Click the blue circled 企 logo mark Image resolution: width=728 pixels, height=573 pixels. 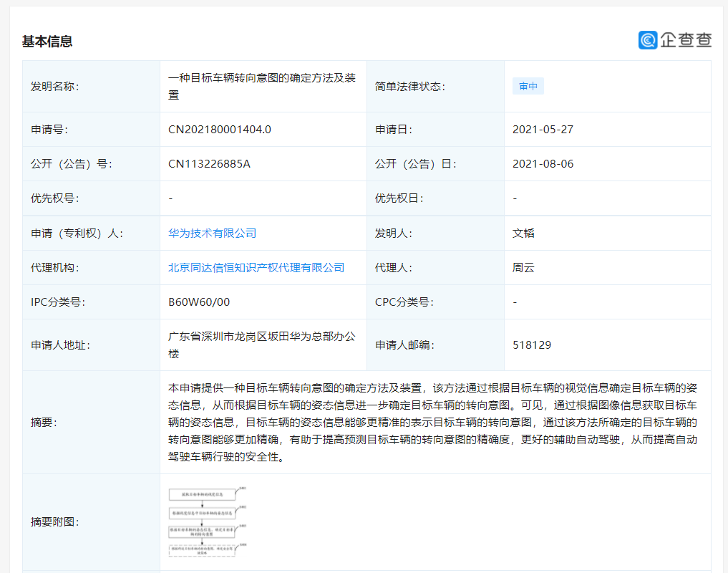[649, 41]
